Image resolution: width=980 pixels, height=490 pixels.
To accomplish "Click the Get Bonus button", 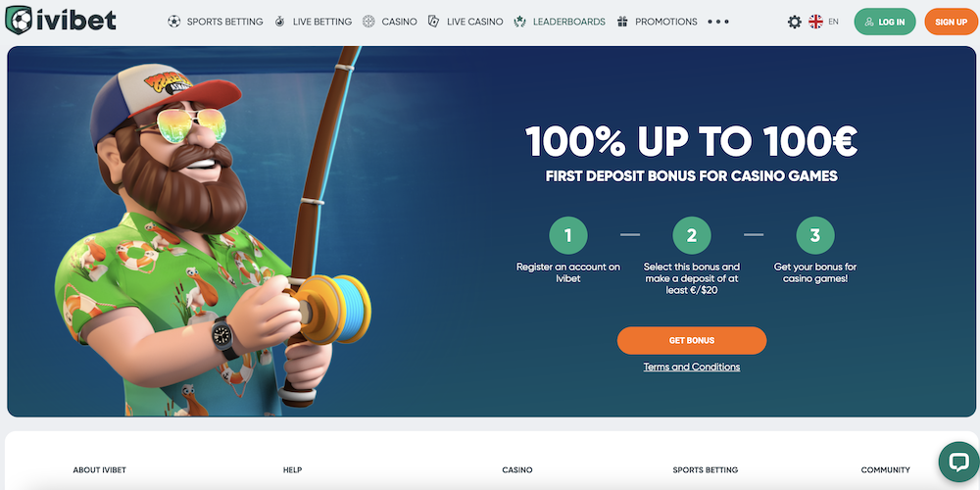I will point(691,341).
